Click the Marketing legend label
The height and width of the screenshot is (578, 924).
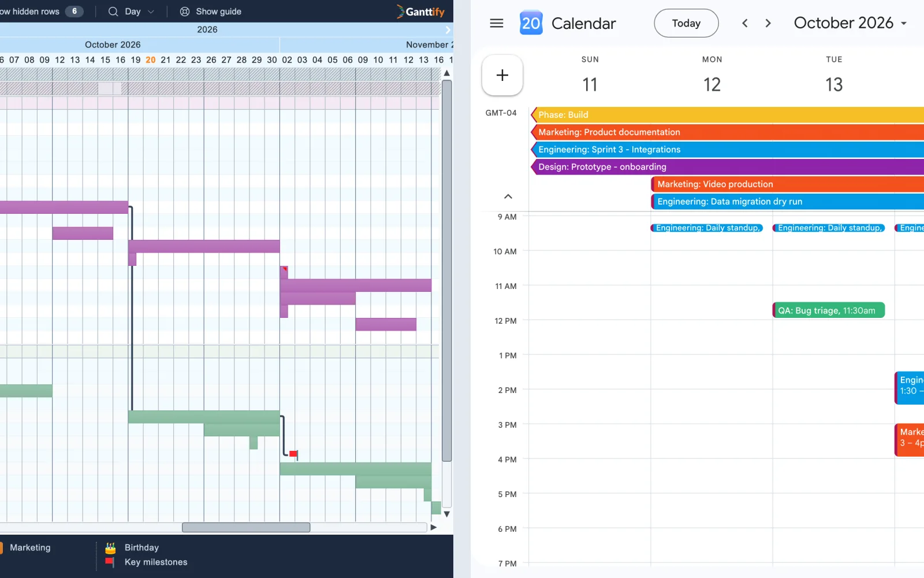pyautogui.click(x=30, y=547)
